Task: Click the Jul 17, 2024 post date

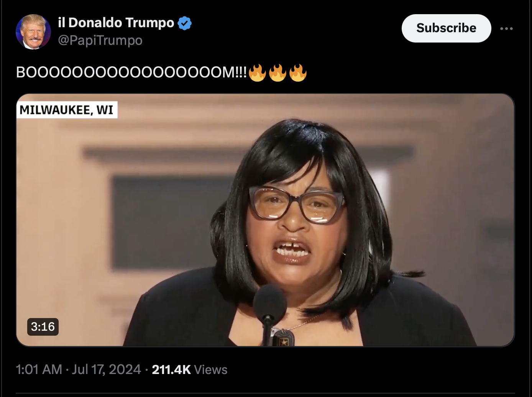Action: (x=107, y=369)
